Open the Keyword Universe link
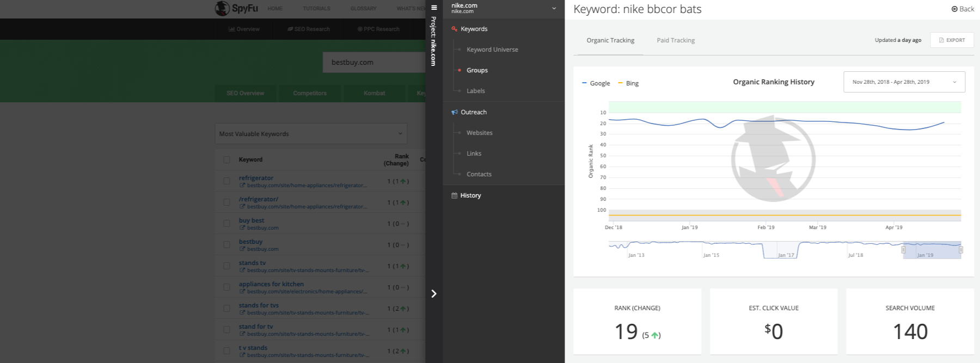This screenshot has height=363, width=980. coord(492,50)
